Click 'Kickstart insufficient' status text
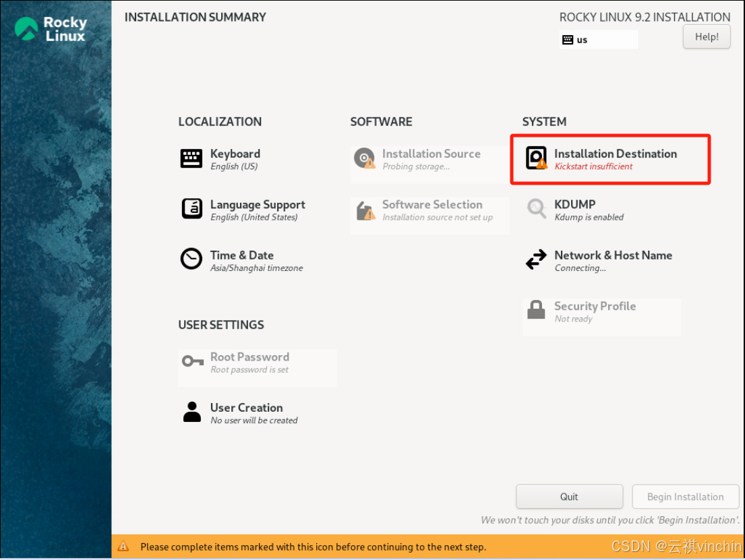The height and width of the screenshot is (560, 745). [x=593, y=166]
